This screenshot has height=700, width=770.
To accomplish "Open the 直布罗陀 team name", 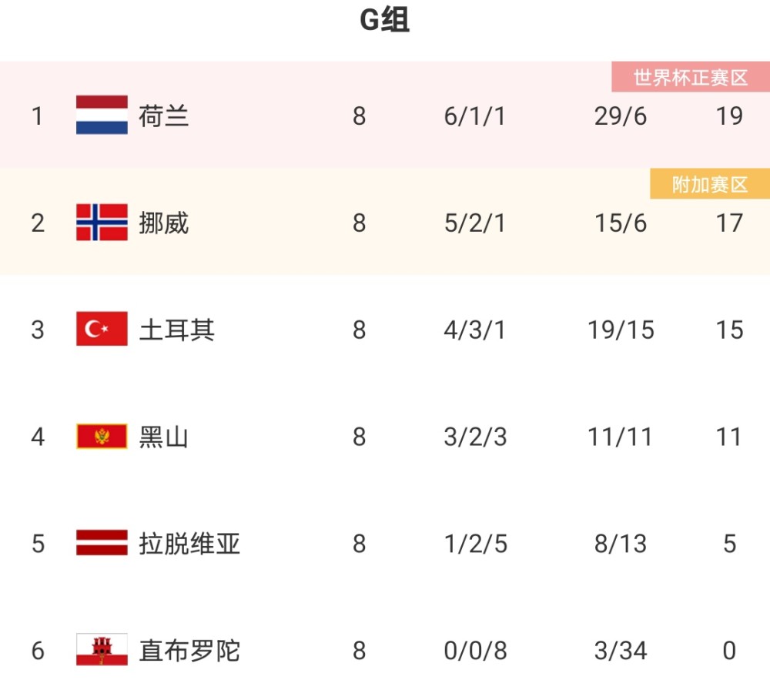I will [x=189, y=651].
